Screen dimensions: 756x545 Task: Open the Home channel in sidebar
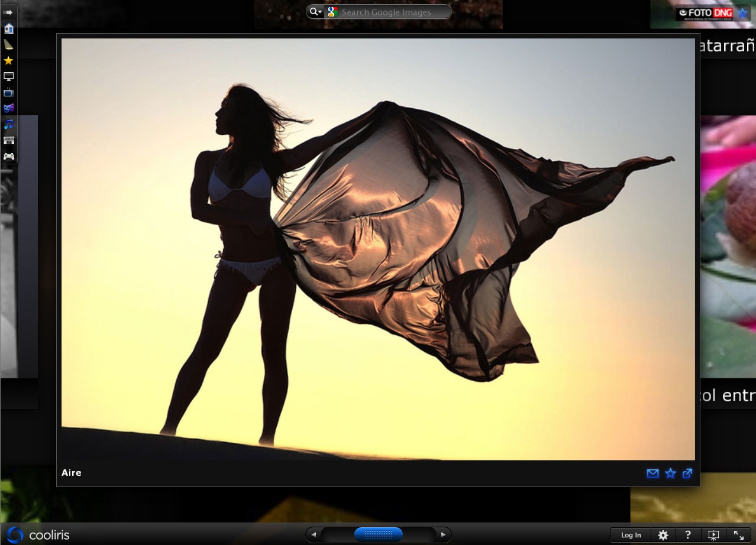(8, 28)
